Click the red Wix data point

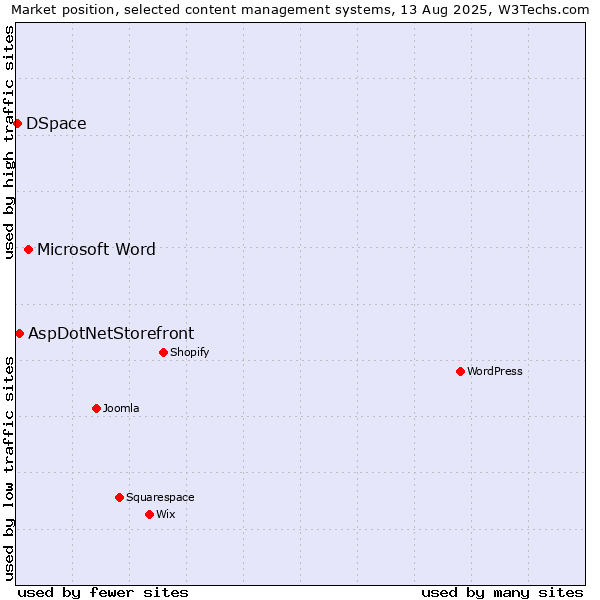tap(150, 515)
